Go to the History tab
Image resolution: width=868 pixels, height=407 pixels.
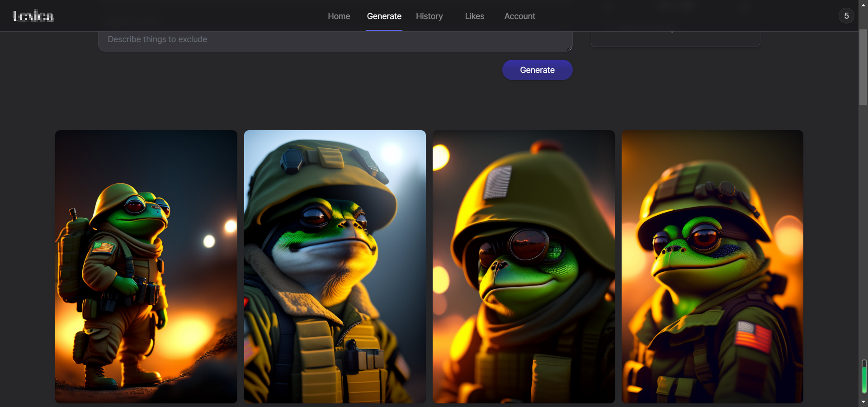coord(429,16)
